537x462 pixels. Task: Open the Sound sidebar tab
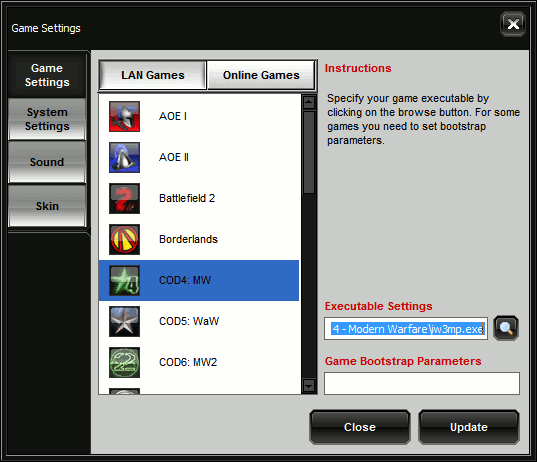[x=47, y=162]
